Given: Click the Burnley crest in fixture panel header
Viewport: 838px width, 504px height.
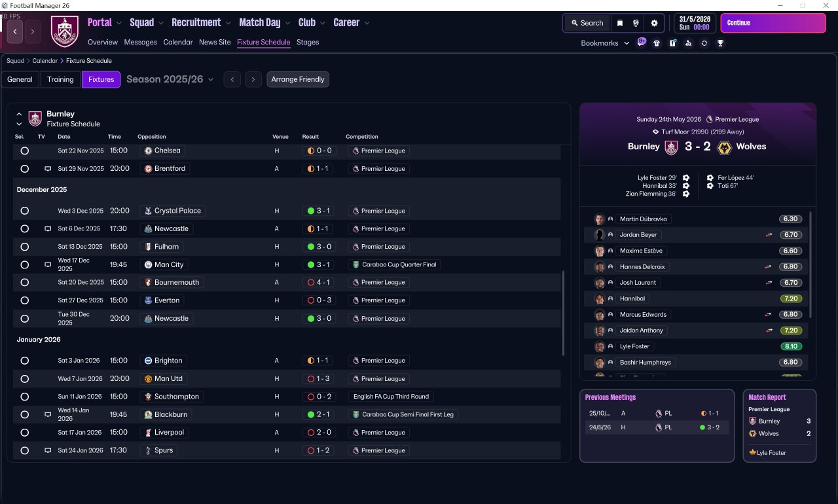Looking at the screenshot, I should click(35, 118).
